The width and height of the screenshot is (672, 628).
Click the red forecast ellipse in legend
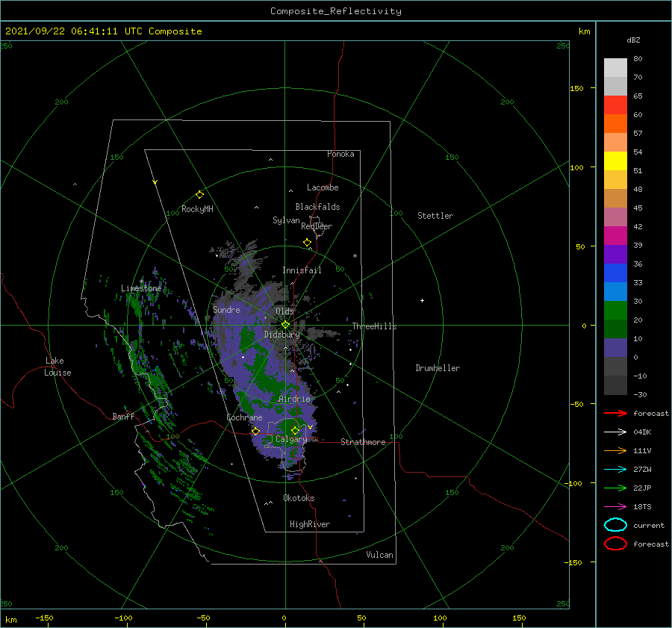(x=615, y=544)
